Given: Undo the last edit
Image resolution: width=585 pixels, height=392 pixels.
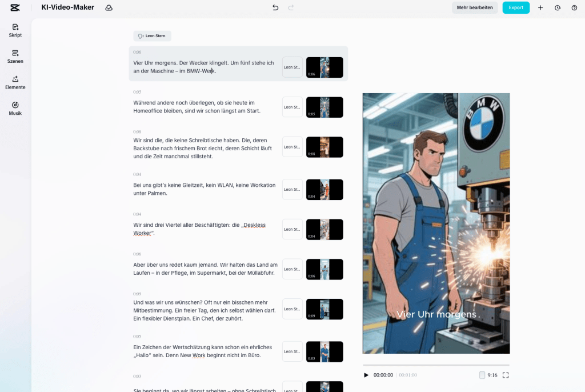Looking at the screenshot, I should [x=275, y=7].
